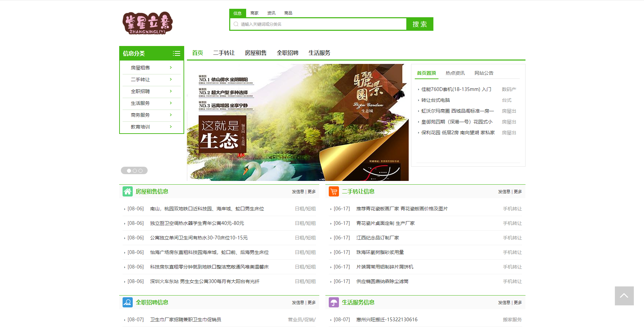
Task: Switch to the 热点资讯 tab
Action: [455, 73]
